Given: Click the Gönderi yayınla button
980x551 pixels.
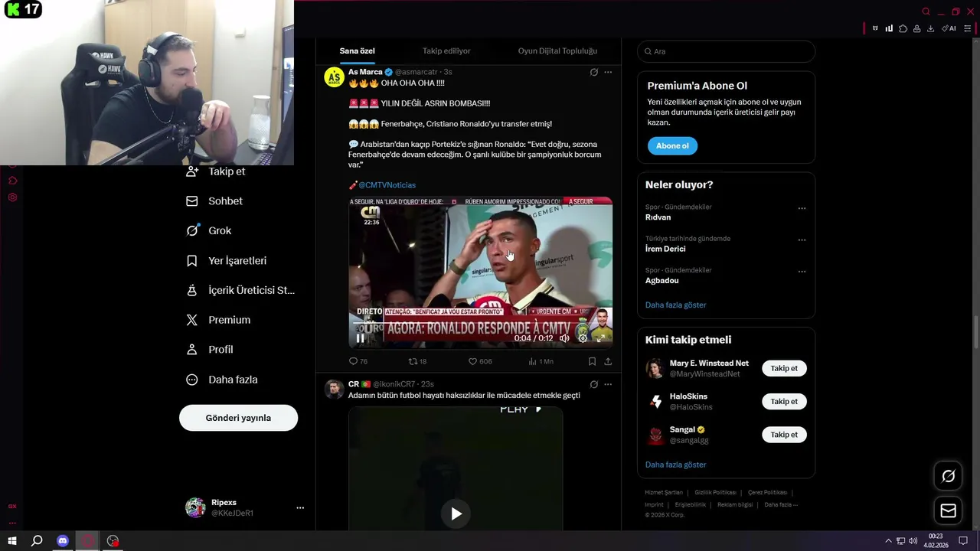Looking at the screenshot, I should pos(238,418).
